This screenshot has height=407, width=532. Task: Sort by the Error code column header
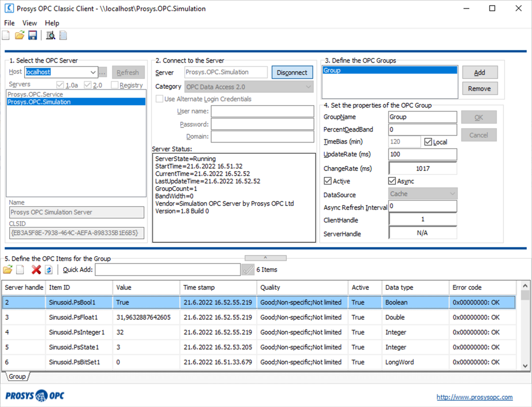[483, 287]
